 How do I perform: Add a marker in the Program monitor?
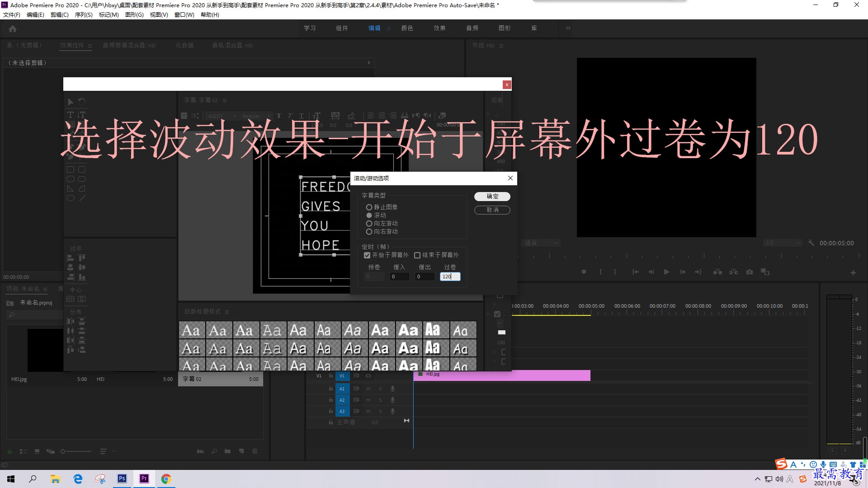click(584, 272)
